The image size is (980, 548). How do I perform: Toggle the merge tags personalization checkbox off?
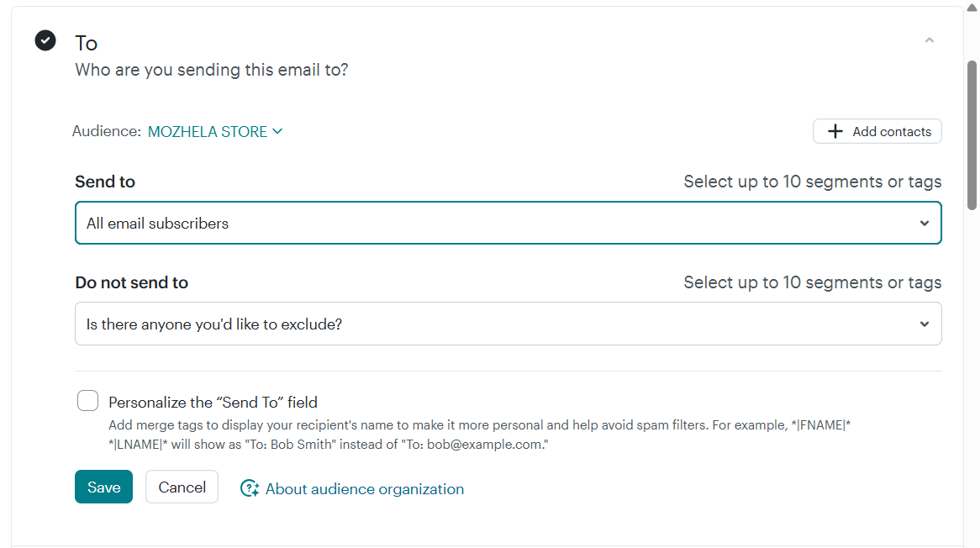(87, 401)
